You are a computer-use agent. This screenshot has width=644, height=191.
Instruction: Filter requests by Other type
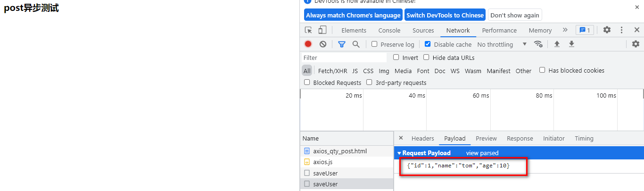click(523, 71)
